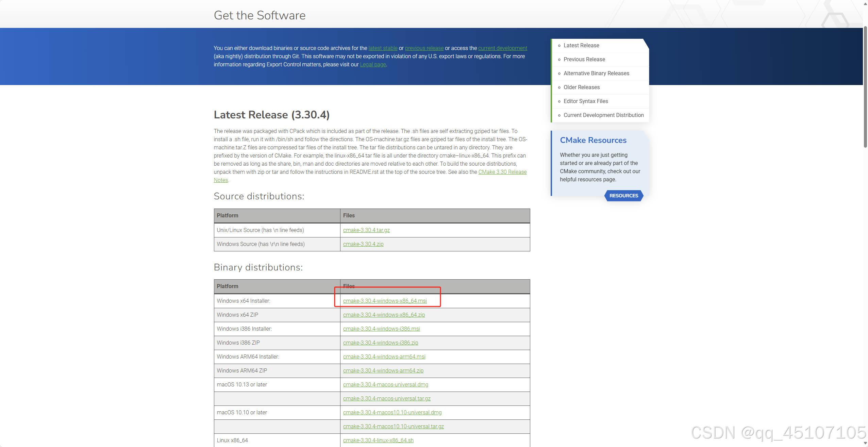Screen dimensions: 868x447
Task: Jump to Older Releases section
Action: tap(581, 87)
